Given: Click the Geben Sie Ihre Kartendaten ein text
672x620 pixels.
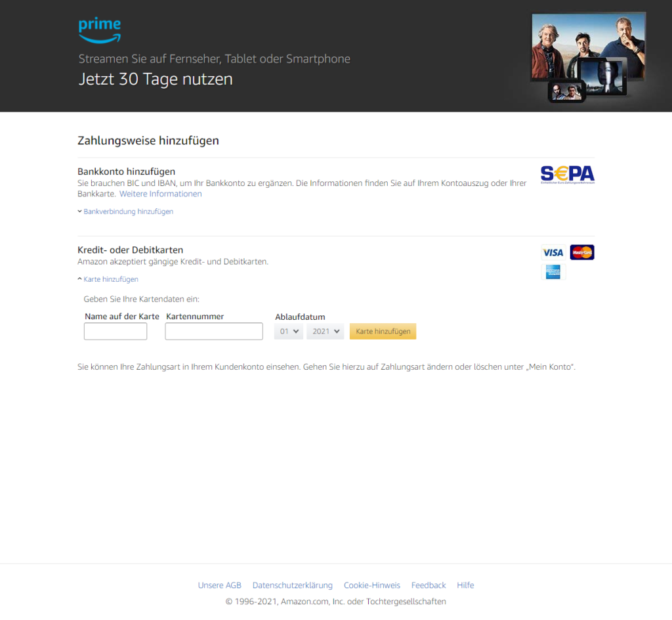Looking at the screenshot, I should pyautogui.click(x=142, y=299).
